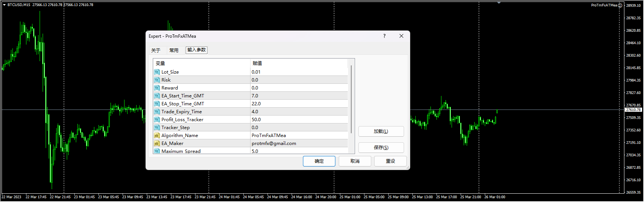Click the help question mark button
Screen dimensions: 644x202
click(384, 36)
